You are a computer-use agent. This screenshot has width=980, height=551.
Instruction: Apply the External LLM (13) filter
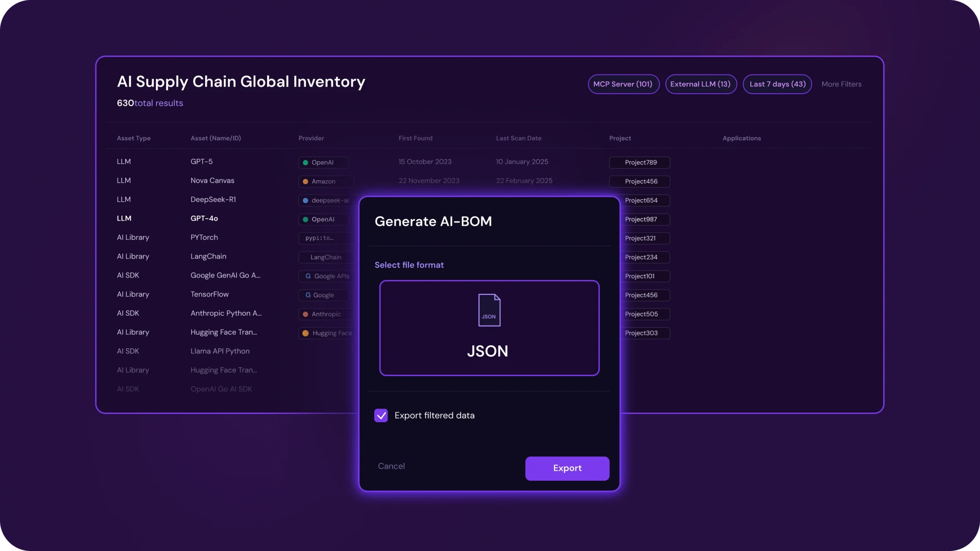click(701, 84)
